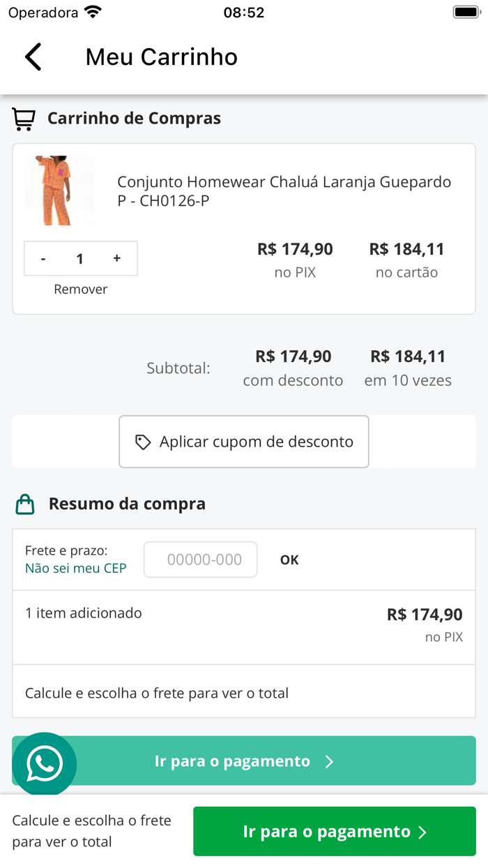488x868 pixels.
Task: Tap the back arrow to leave the cart
Action: (x=32, y=57)
